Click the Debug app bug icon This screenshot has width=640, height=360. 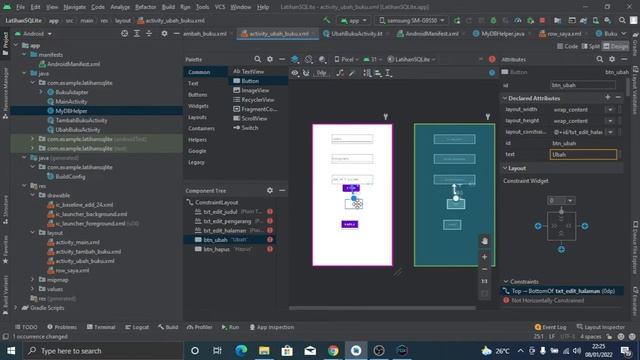[493, 20]
